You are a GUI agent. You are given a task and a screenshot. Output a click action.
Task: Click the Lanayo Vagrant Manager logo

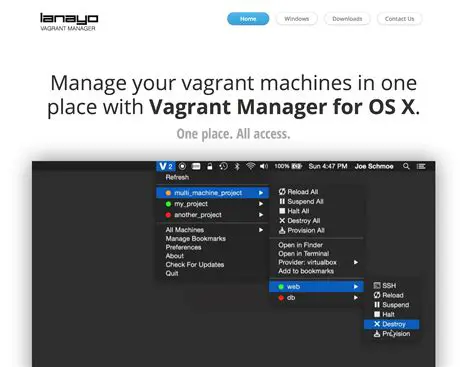[x=69, y=22]
